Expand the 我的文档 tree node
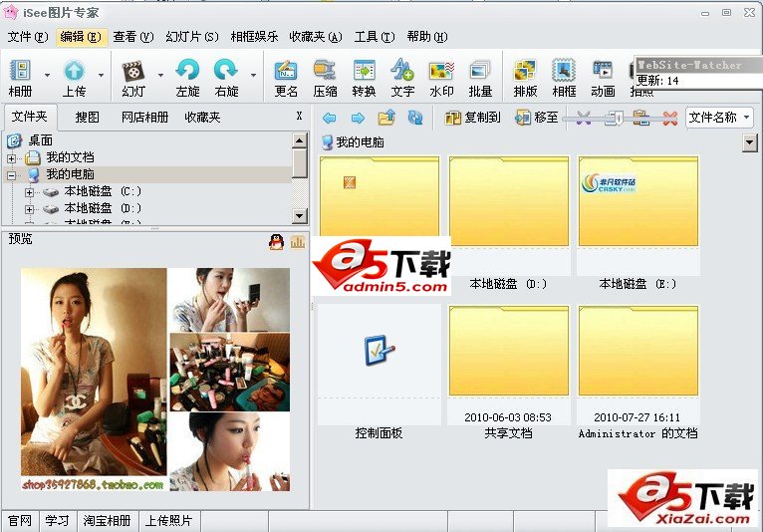The width and height of the screenshot is (763, 532). (12, 158)
